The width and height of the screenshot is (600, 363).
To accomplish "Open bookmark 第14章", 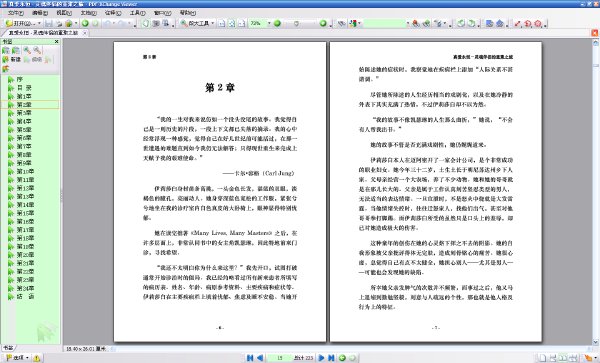I will (x=25, y=205).
